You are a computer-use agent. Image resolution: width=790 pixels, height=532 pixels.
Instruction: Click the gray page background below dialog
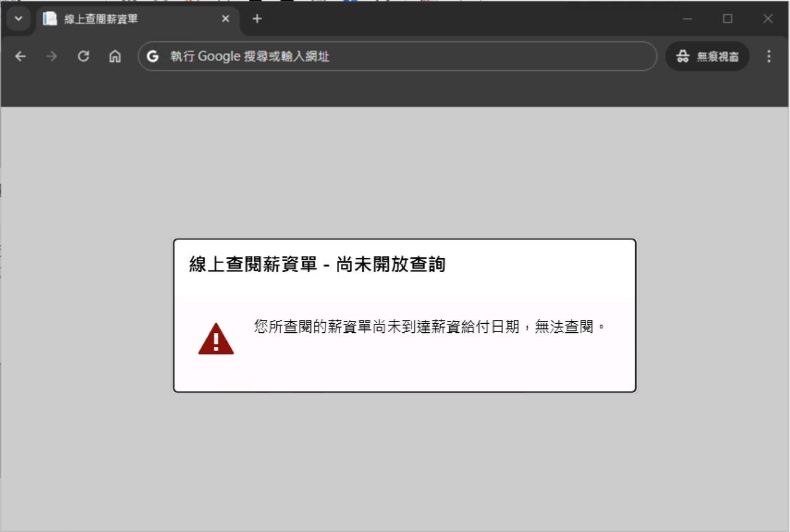(404, 460)
